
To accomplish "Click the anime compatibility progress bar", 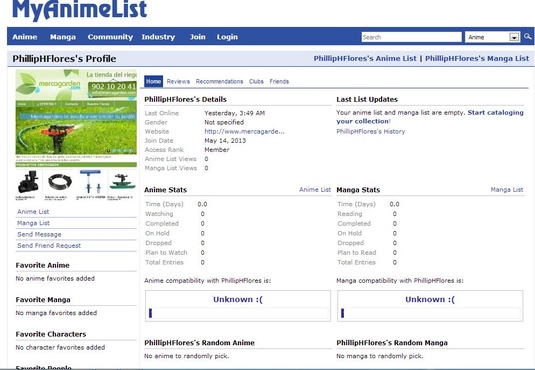I will pos(238,313).
